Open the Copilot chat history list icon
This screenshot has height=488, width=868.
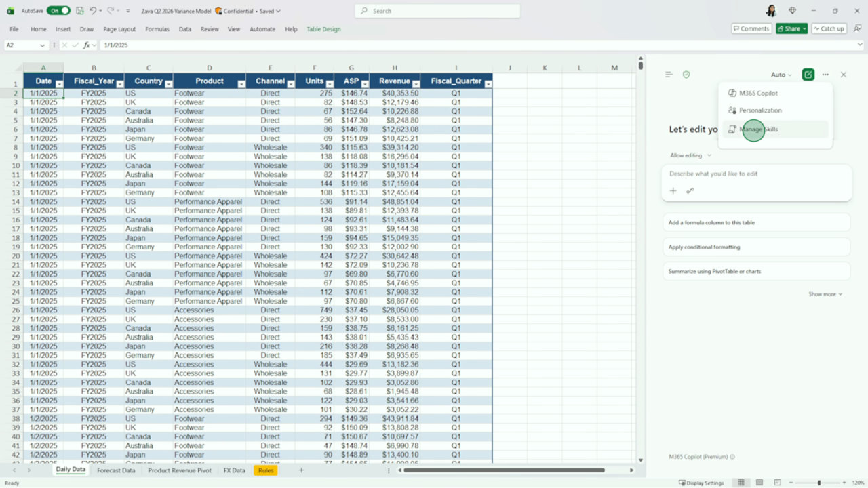[x=669, y=75]
